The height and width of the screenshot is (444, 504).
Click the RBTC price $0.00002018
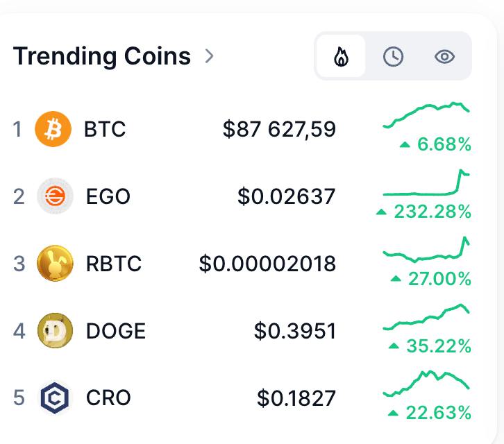(x=267, y=264)
